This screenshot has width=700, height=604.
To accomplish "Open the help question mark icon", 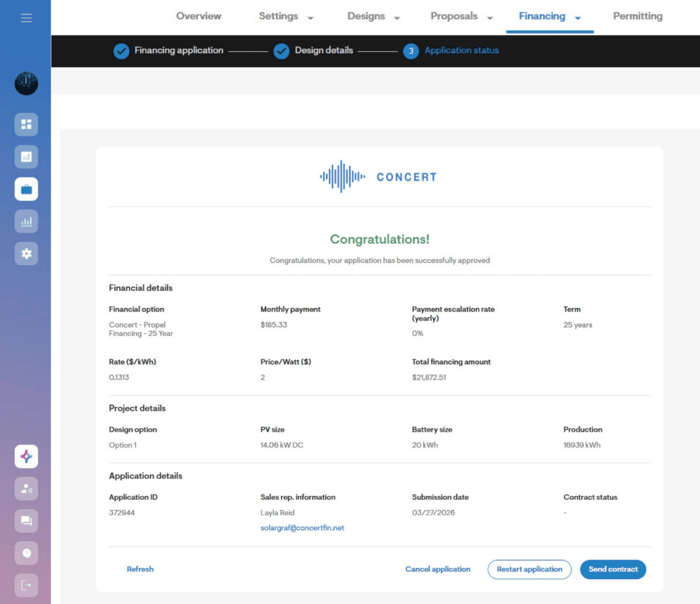I will point(26,553).
